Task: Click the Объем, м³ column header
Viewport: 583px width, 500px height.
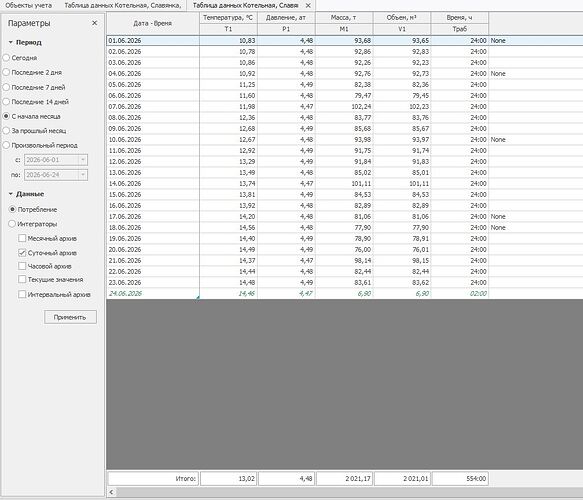Action: [x=402, y=17]
